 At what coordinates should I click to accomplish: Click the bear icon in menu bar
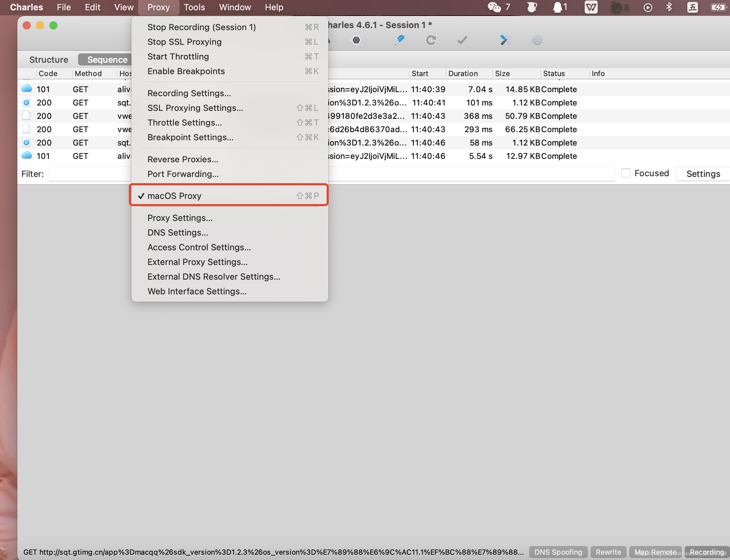tap(532, 7)
